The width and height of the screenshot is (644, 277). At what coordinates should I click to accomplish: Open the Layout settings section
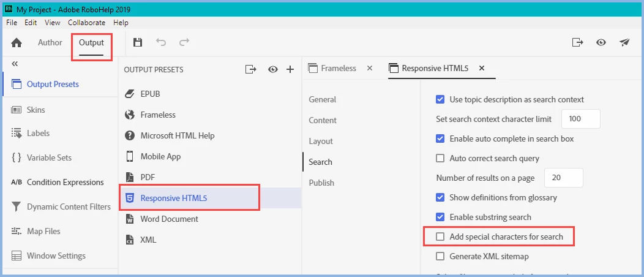(321, 141)
